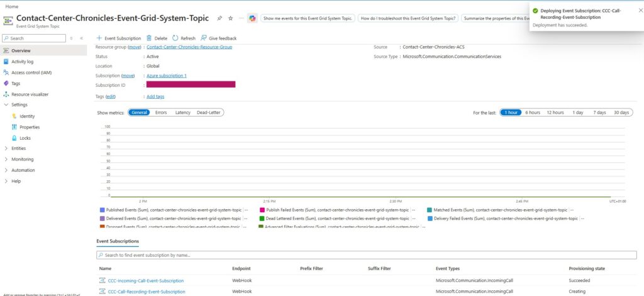644x296 pixels.
Task: Open the CCC-Incoming-Call-Event-Subscription link
Action: 146,280
